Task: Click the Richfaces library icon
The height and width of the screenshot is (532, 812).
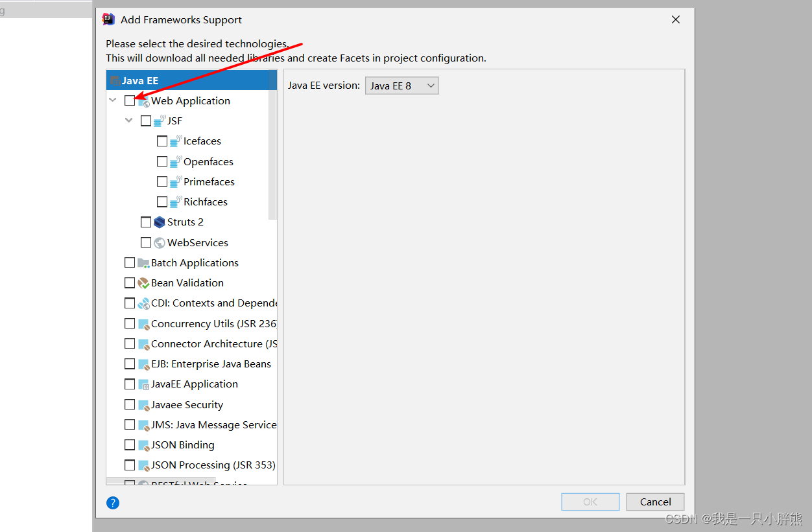Action: tap(176, 202)
